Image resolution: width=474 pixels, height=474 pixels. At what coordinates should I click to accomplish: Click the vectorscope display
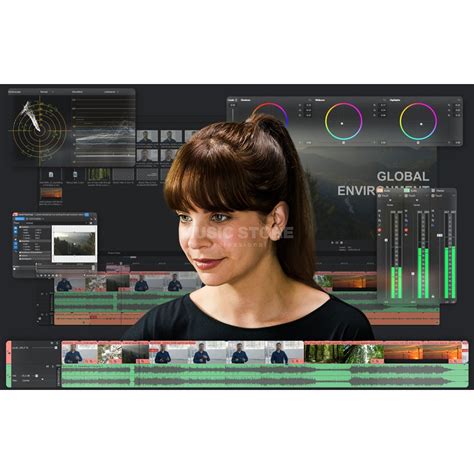39,130
